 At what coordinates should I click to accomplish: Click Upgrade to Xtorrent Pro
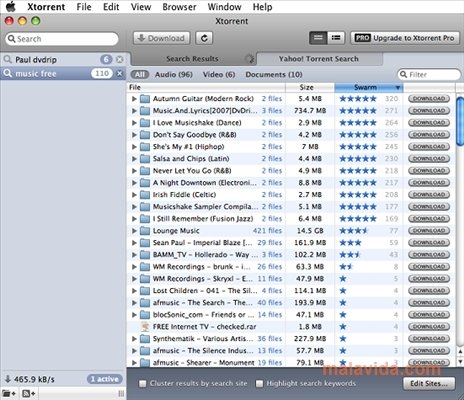(x=404, y=38)
